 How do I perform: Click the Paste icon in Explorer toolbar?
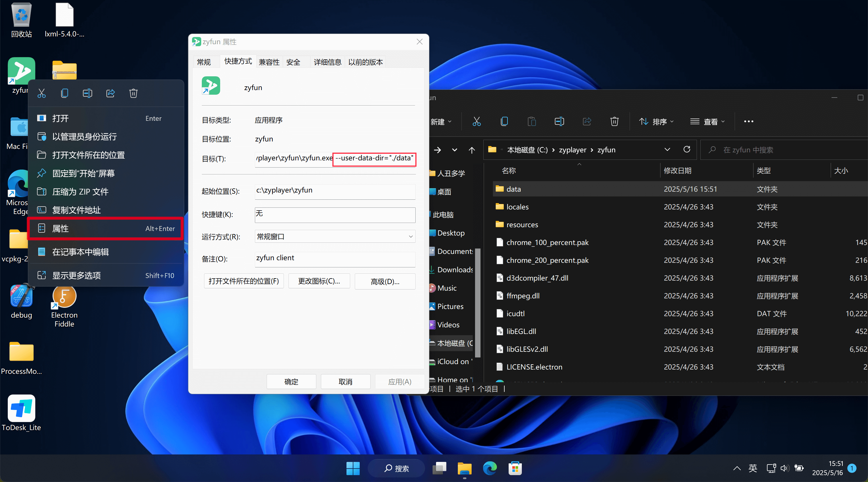point(532,121)
